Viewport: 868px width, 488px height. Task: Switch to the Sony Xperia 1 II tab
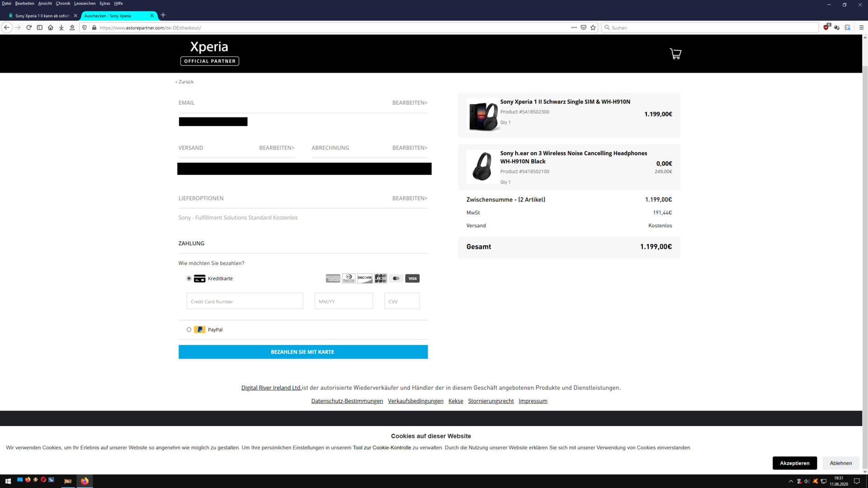tap(42, 16)
